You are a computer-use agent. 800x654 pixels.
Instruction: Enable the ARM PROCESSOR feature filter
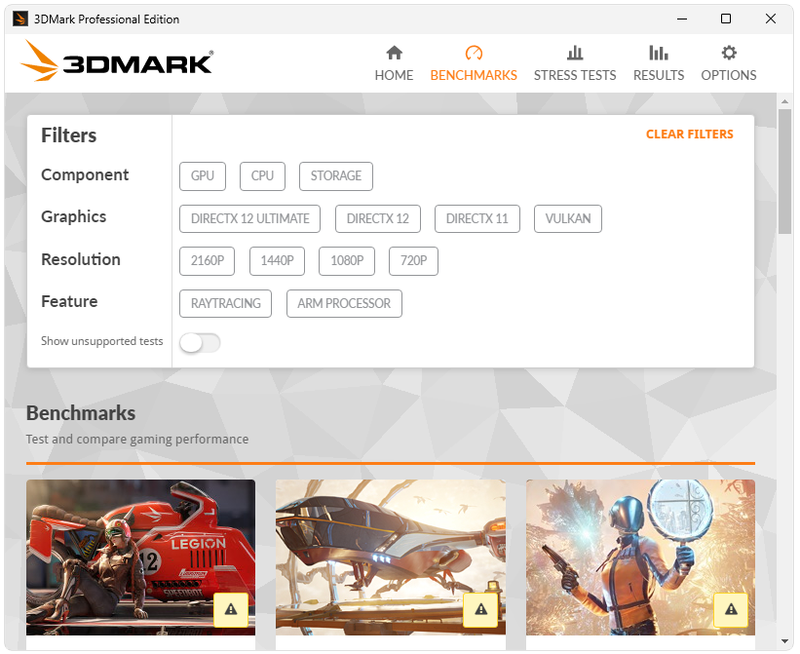coord(344,304)
